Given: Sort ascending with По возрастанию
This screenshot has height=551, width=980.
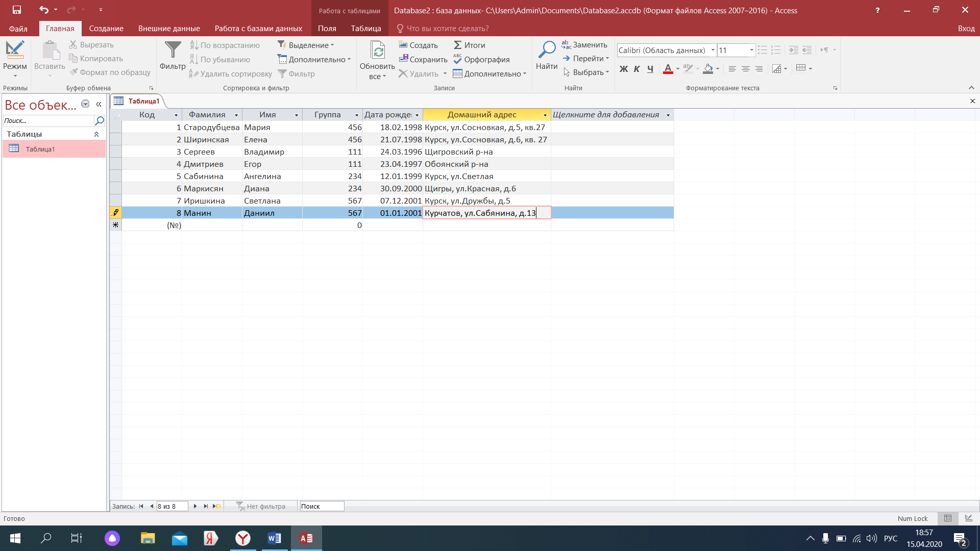Looking at the screenshot, I should click(225, 45).
